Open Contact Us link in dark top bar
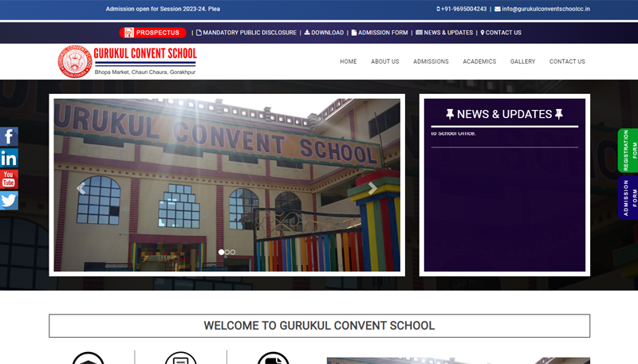This screenshot has width=638, height=364. point(501,33)
